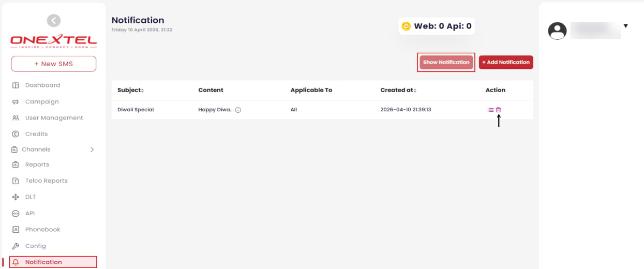Click the Web and Api credits badge
The image size is (644, 269).
437,26
